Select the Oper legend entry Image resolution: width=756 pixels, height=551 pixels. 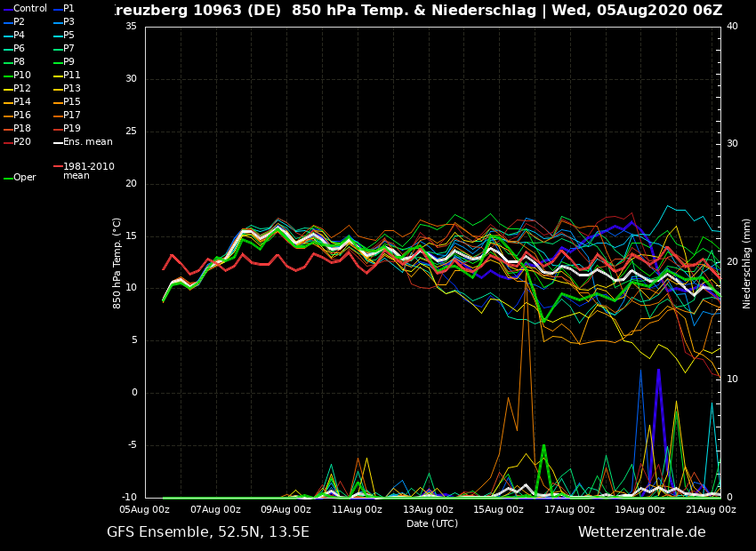point(20,177)
